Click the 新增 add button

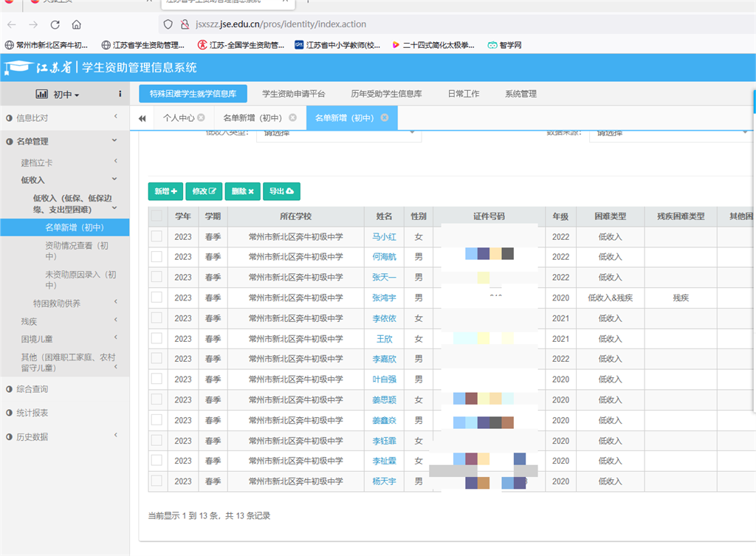pos(165,191)
